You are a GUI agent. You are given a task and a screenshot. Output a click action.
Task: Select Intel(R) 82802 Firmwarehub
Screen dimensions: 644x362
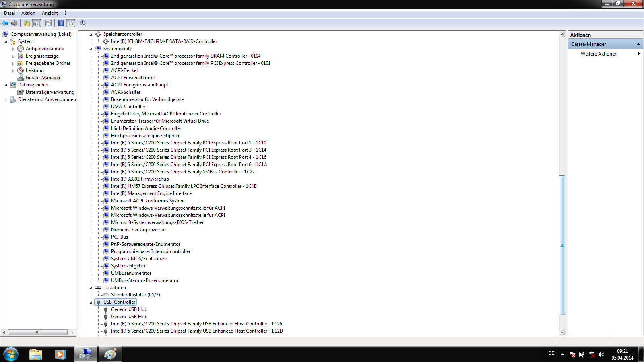140,179
